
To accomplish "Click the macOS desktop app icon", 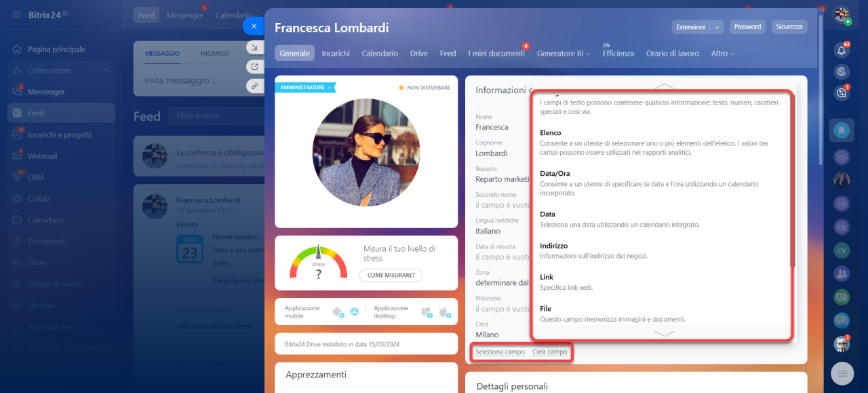I will tap(445, 312).
